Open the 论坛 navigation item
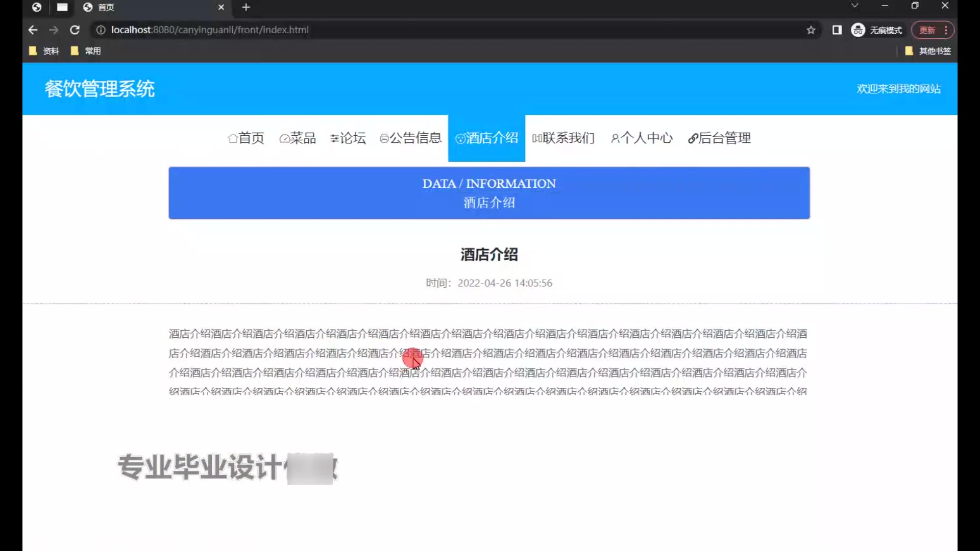Image resolution: width=980 pixels, height=551 pixels. [x=348, y=138]
